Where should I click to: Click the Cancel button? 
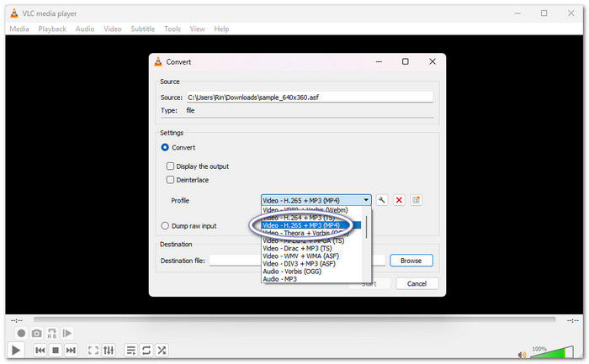click(x=417, y=283)
